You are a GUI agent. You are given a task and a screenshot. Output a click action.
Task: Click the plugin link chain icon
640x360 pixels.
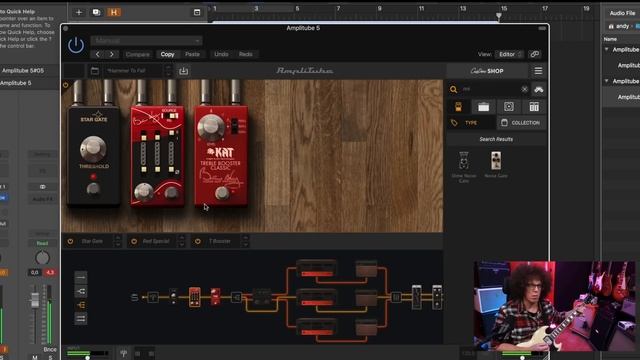[534, 54]
